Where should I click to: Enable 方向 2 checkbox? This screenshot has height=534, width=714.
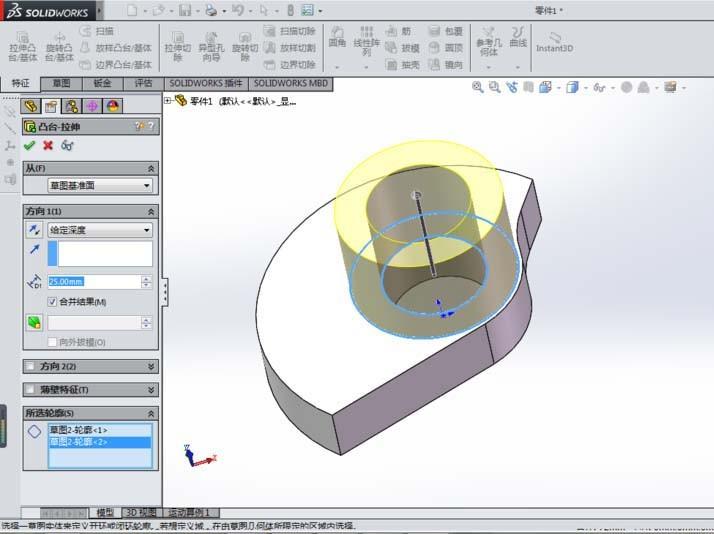pyautogui.click(x=30, y=366)
